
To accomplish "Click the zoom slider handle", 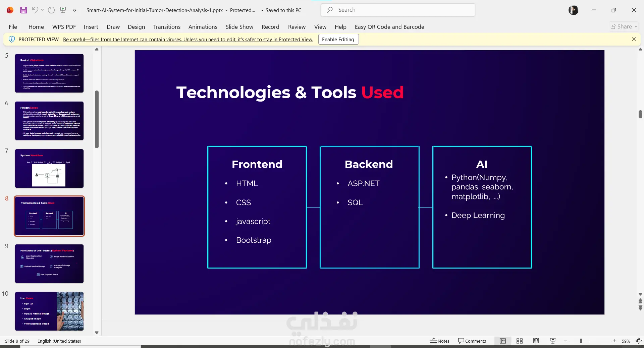I will [x=581, y=341].
